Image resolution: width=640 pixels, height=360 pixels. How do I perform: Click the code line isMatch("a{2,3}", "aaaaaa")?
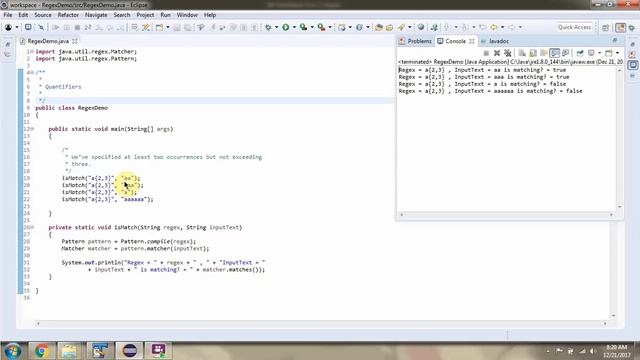point(108,199)
